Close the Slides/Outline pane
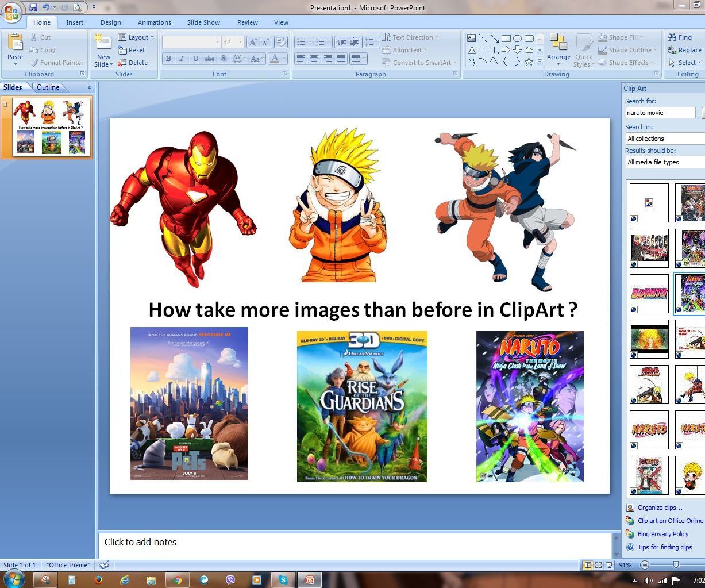705x588 pixels. click(x=89, y=87)
